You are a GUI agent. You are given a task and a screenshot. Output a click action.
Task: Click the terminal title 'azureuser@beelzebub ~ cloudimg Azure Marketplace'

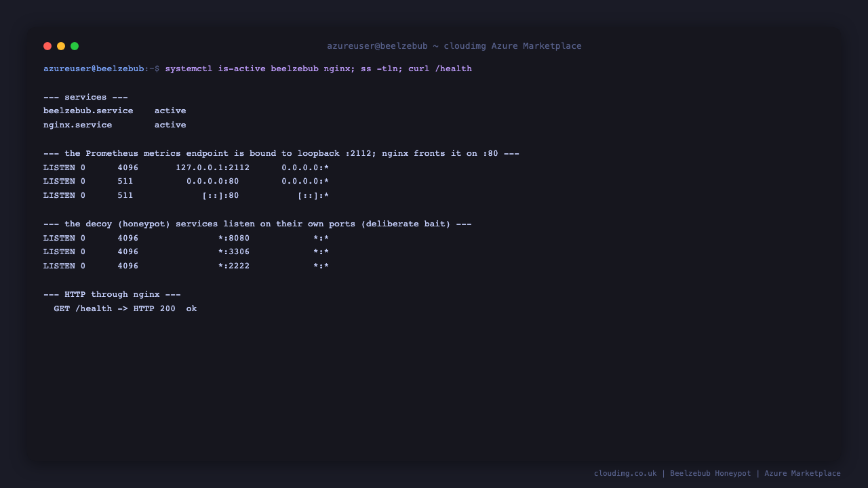454,46
